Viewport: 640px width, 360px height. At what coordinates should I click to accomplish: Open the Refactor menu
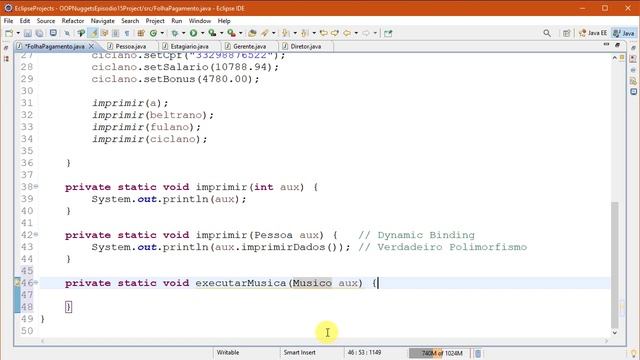point(73,21)
